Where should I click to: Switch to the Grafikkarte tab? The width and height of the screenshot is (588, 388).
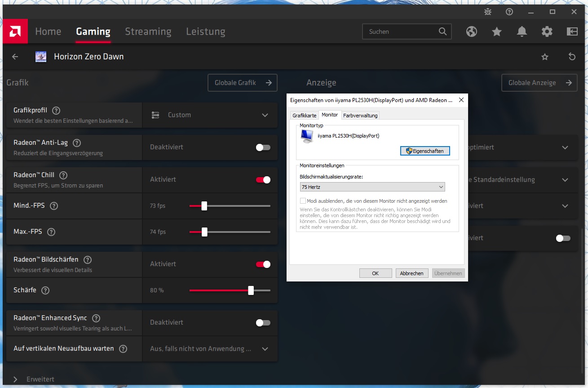[x=304, y=116]
